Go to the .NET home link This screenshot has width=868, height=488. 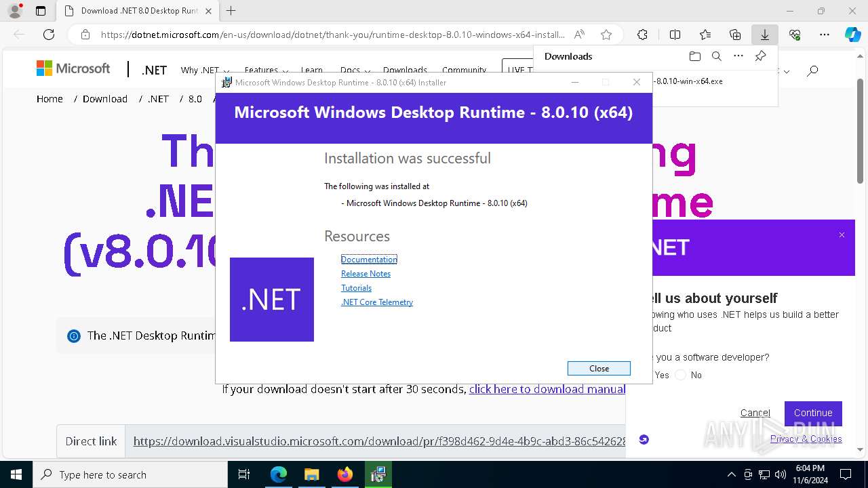[x=154, y=70]
